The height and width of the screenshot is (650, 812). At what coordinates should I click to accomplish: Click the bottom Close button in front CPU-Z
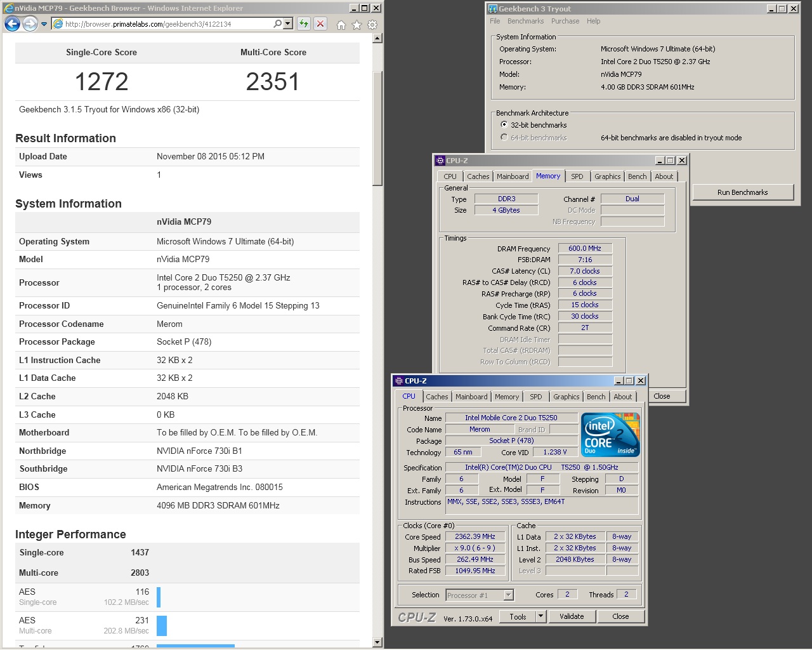point(620,616)
